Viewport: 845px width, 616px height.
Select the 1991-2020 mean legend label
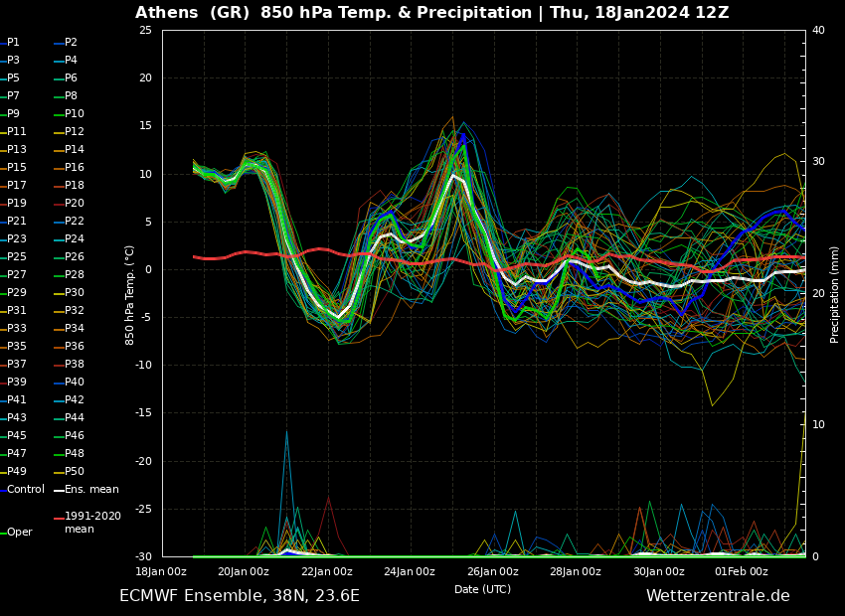click(x=92, y=523)
